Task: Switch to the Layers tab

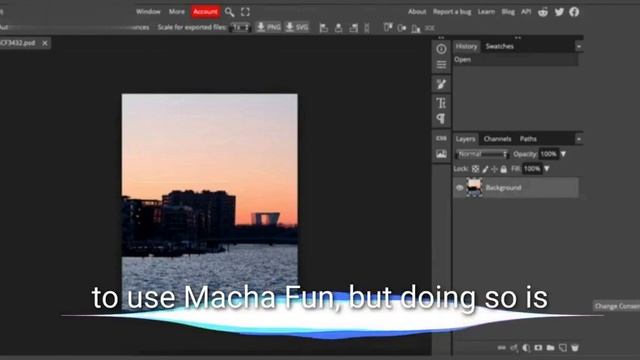Action: tap(465, 139)
